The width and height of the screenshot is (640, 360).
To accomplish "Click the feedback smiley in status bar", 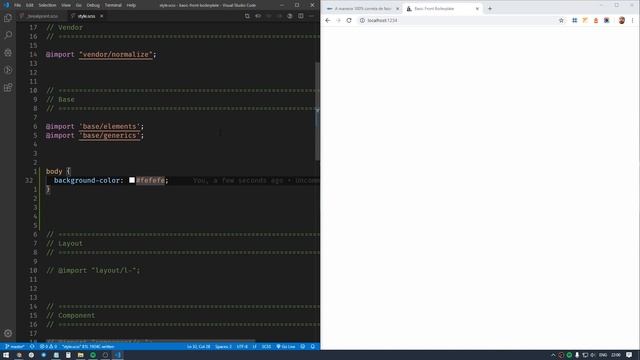I will click(x=302, y=347).
